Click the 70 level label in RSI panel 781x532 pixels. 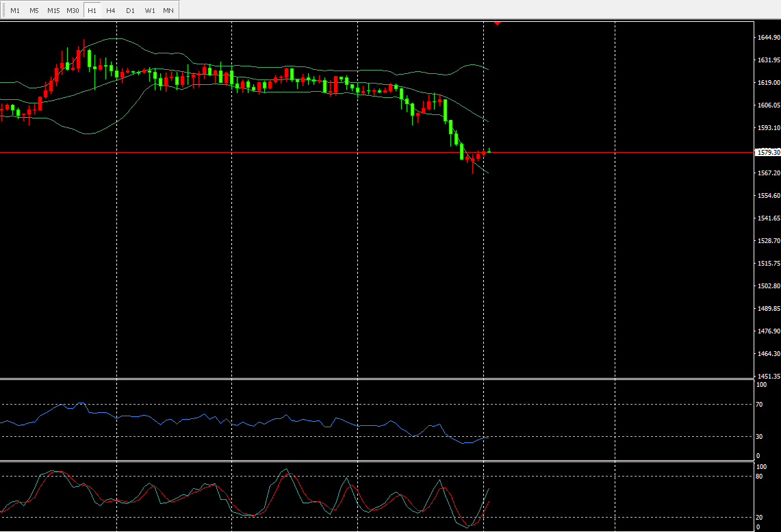[760, 405]
